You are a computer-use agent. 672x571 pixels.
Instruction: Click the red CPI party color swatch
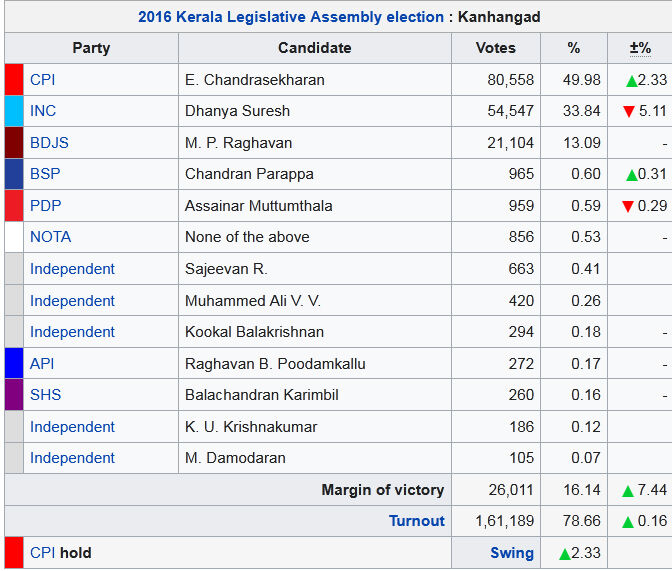(14, 80)
